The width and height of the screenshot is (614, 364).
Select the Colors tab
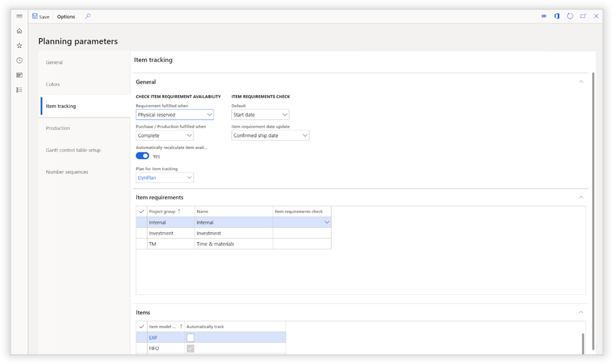point(86,84)
